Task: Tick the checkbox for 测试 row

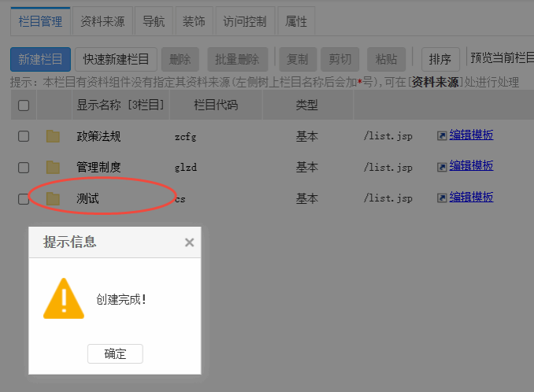Action: point(24,198)
